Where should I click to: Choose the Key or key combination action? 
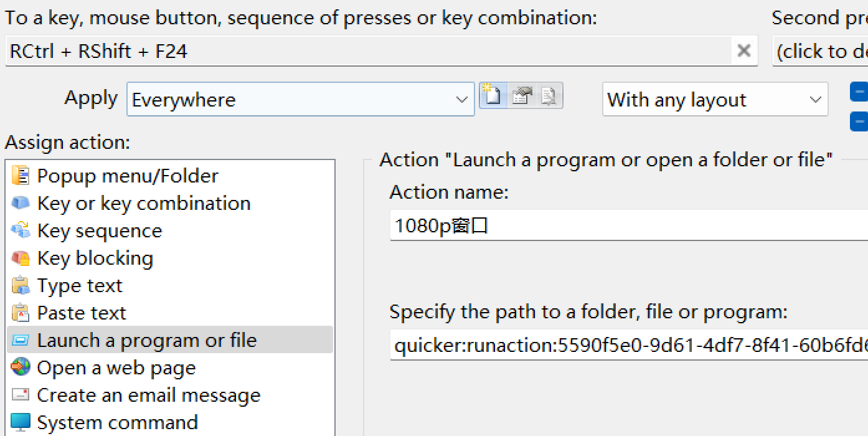click(143, 204)
